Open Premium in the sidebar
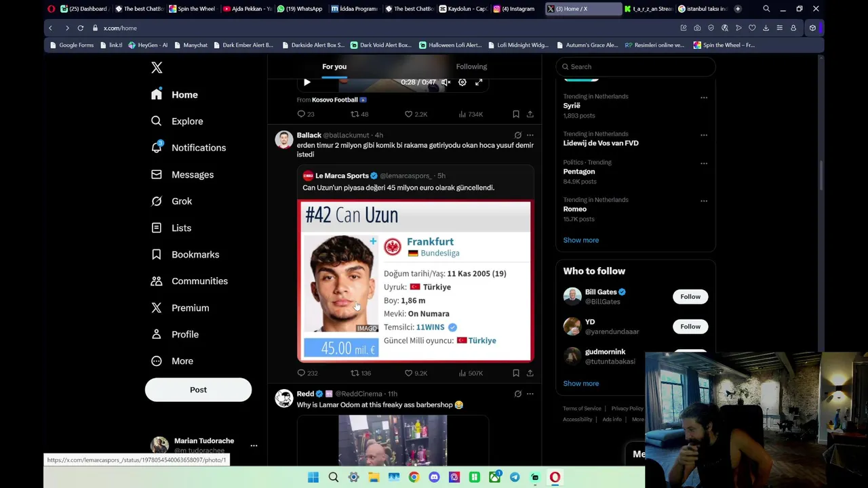 point(180,308)
